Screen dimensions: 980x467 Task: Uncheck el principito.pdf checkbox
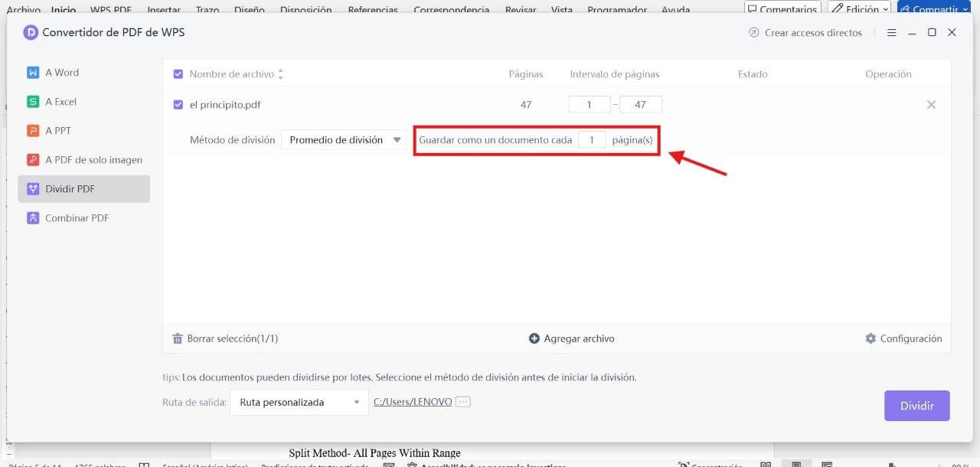[178, 105]
